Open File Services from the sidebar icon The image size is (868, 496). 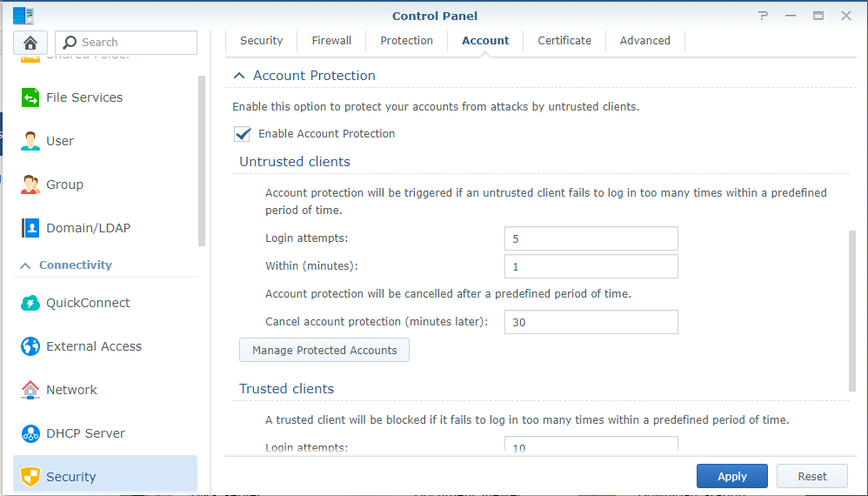pyautogui.click(x=30, y=97)
